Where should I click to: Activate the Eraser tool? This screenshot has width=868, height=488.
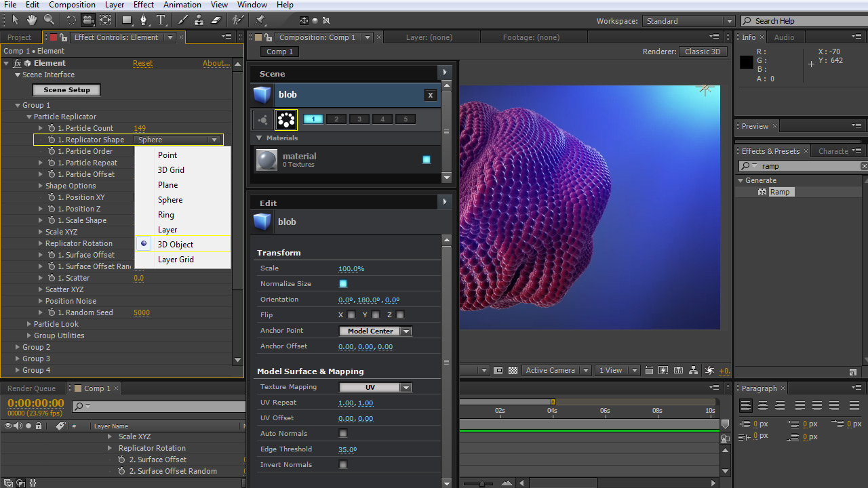coord(216,20)
